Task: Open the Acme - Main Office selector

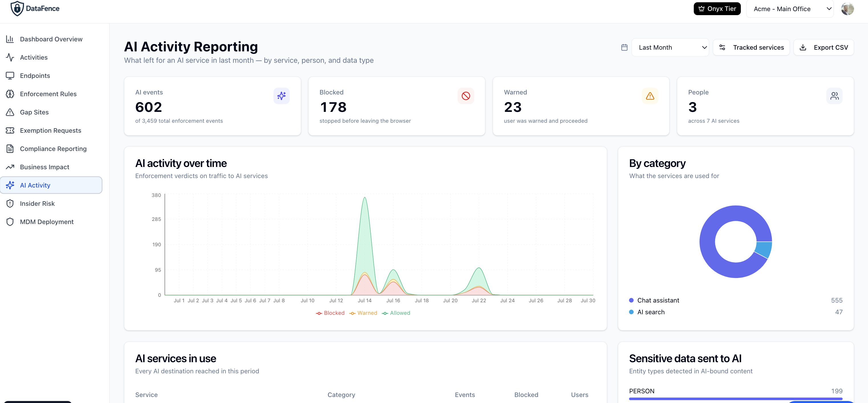Action: click(790, 9)
